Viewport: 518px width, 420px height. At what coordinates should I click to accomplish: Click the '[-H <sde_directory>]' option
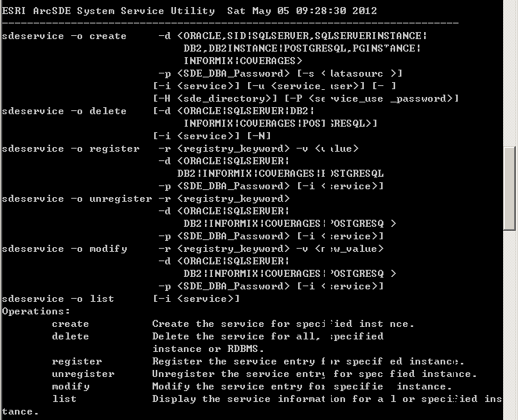pyautogui.click(x=214, y=99)
